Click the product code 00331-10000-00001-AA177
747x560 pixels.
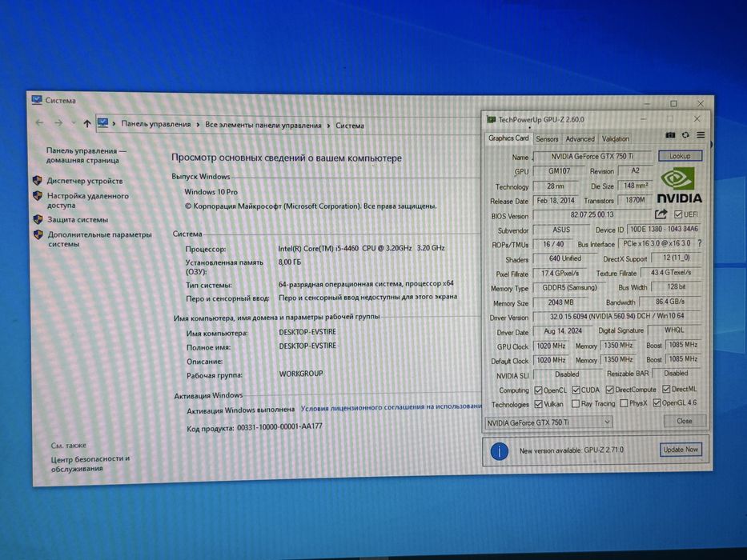tap(279, 427)
